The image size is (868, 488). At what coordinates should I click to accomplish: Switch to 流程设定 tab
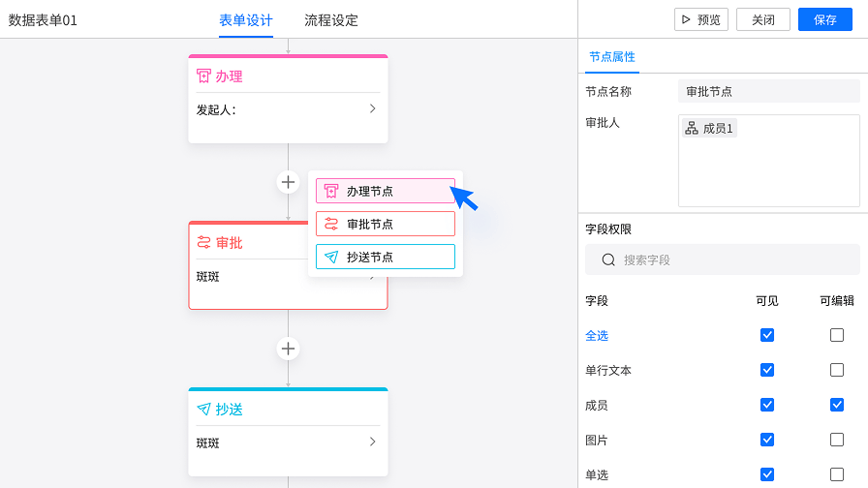[x=331, y=20]
